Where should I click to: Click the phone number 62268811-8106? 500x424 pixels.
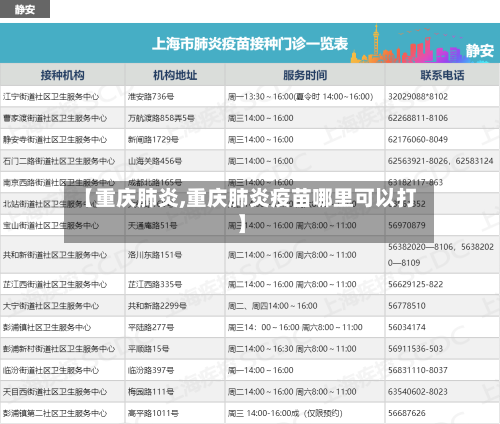[418, 118]
